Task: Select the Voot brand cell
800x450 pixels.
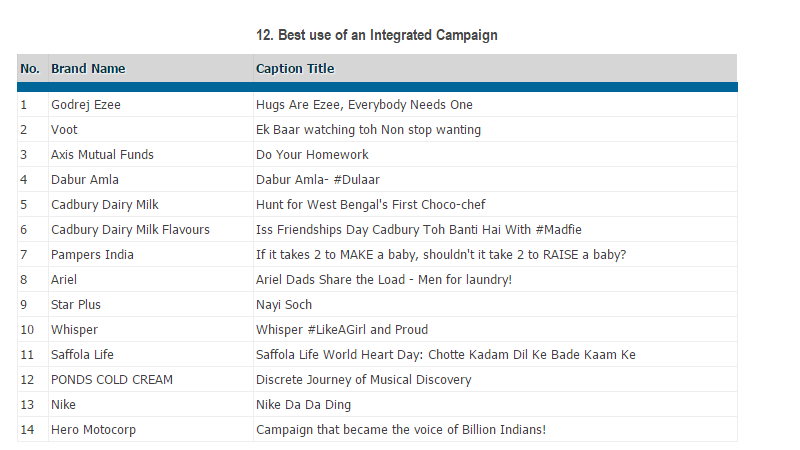Action: click(64, 130)
